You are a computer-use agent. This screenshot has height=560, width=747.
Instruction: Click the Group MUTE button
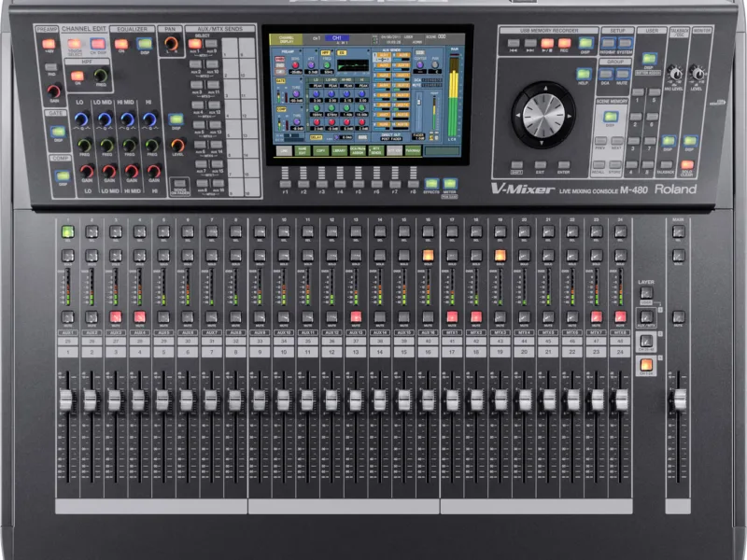click(x=623, y=74)
